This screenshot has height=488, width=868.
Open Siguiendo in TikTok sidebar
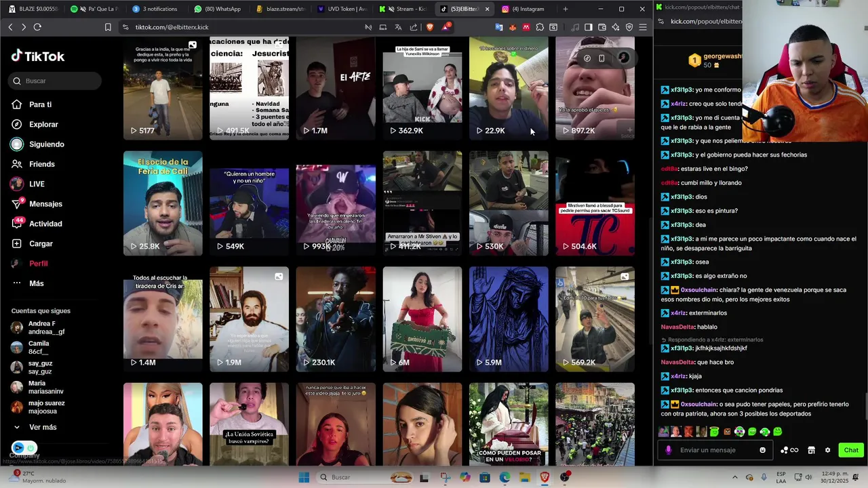click(x=38, y=144)
